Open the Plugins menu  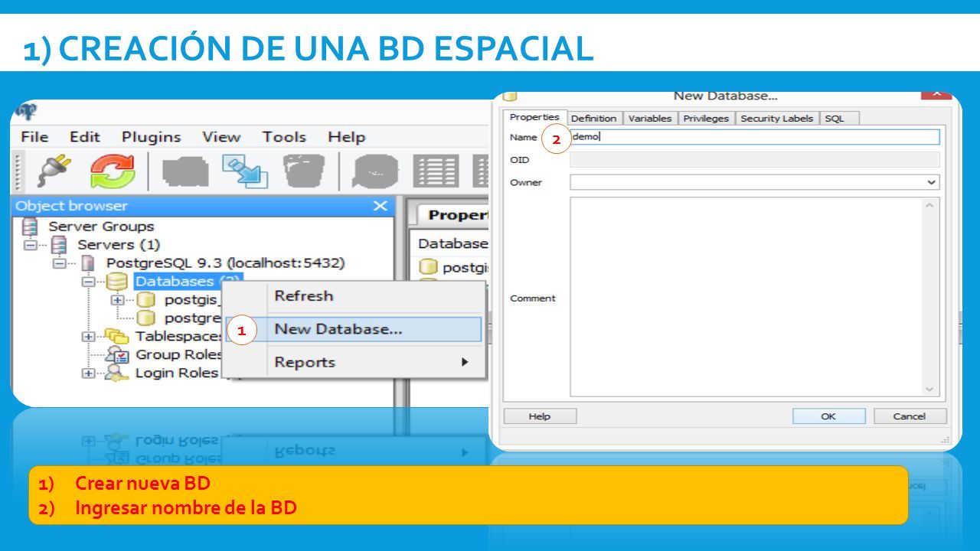pyautogui.click(x=151, y=137)
